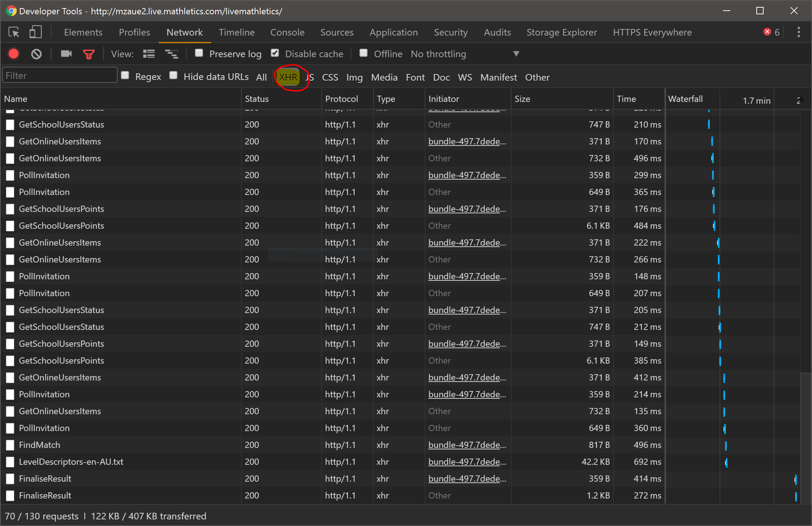This screenshot has height=526, width=812.
Task: Click the capture screenshots camera icon
Action: click(x=66, y=54)
